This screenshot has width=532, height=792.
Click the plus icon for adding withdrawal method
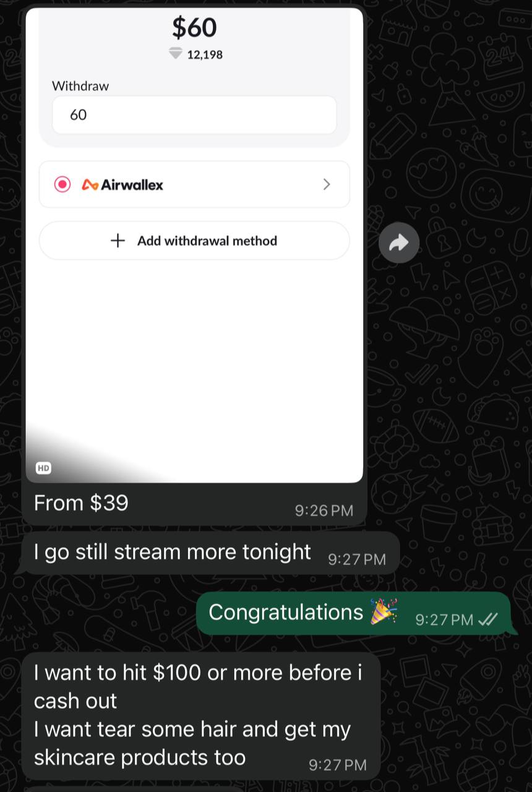(118, 241)
